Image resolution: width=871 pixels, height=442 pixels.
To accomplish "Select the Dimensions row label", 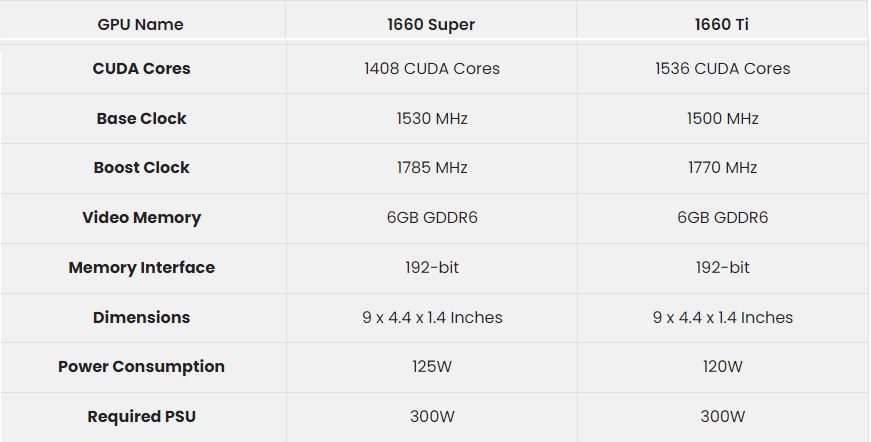I will coord(141,317).
